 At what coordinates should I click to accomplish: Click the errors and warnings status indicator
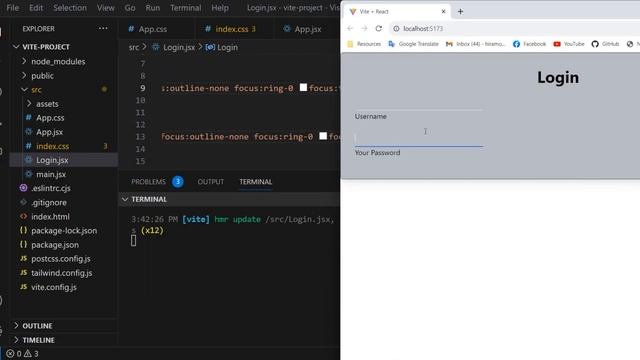pyautogui.click(x=22, y=353)
